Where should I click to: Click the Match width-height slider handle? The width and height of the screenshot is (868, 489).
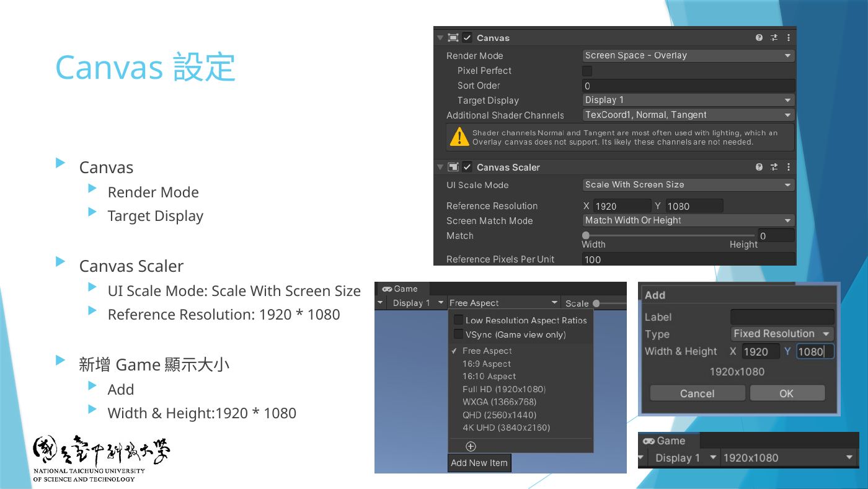point(586,235)
